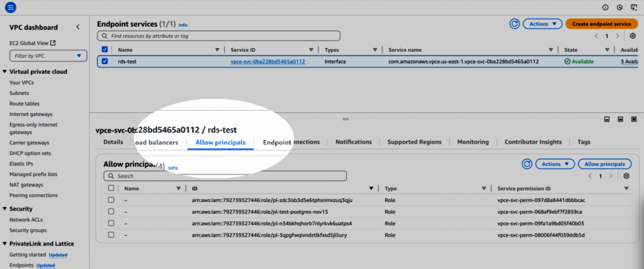644x269 pixels.
Task: Switch to the Supported Regions tab
Action: (414, 142)
